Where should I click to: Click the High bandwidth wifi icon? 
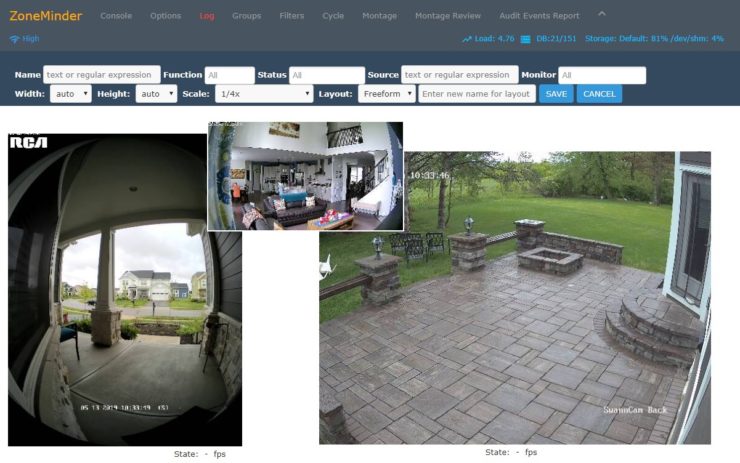click(15, 39)
